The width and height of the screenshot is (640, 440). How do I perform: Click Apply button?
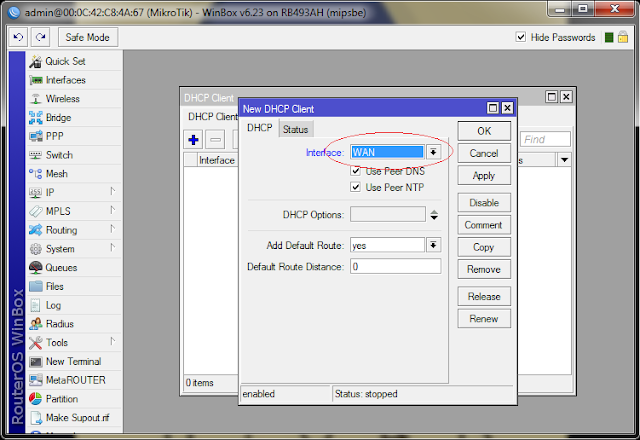pos(484,176)
